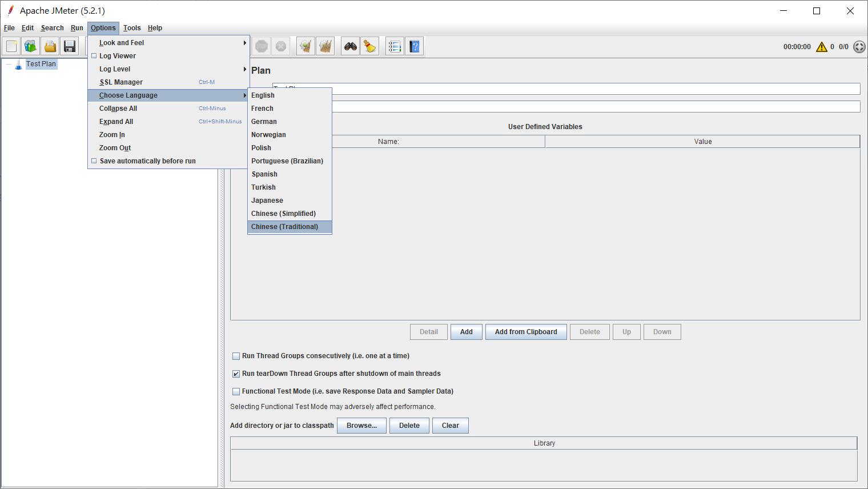The height and width of the screenshot is (489, 868).
Task: Click the Test Plan beaker icon in tree
Action: tap(18, 64)
